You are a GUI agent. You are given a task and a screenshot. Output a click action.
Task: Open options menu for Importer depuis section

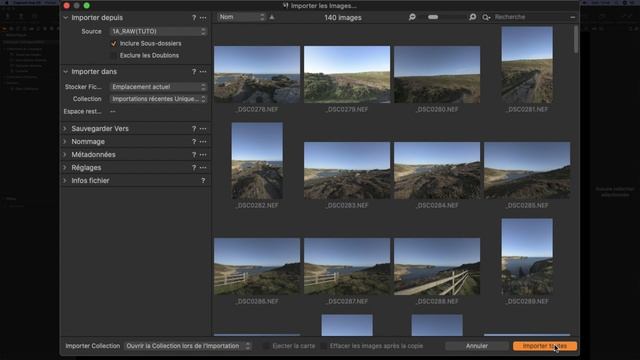click(203, 18)
